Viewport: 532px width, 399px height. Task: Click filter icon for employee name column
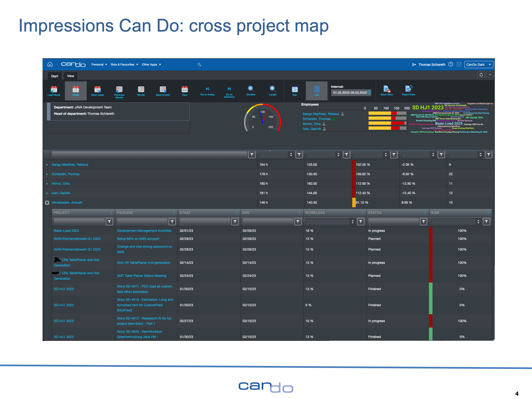coord(252,155)
